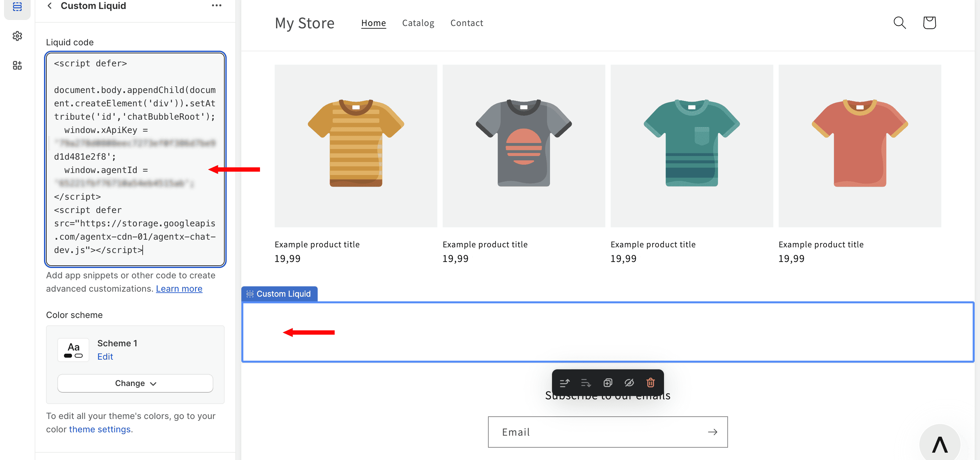Duplicate the Custom Liquid section

pos(608,383)
